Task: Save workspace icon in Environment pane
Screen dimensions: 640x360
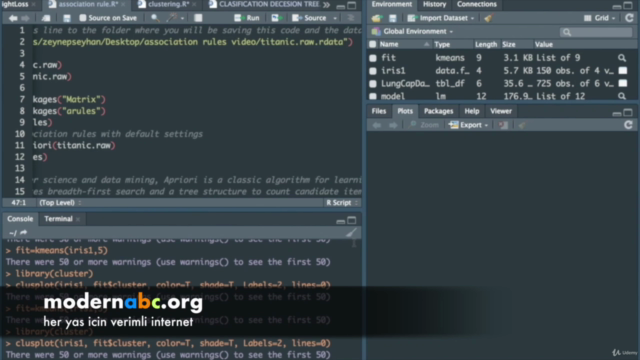Action: point(393,18)
